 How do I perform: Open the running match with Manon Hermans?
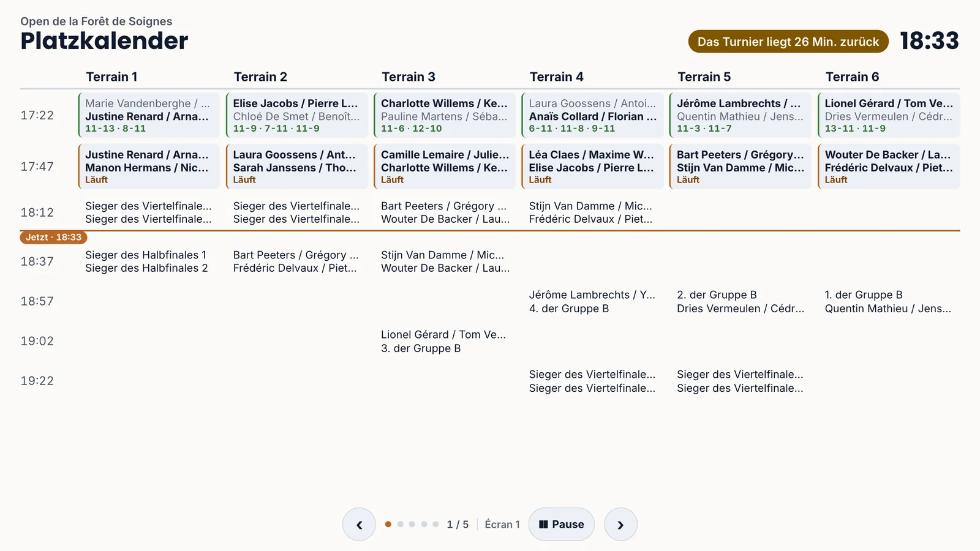tap(149, 167)
